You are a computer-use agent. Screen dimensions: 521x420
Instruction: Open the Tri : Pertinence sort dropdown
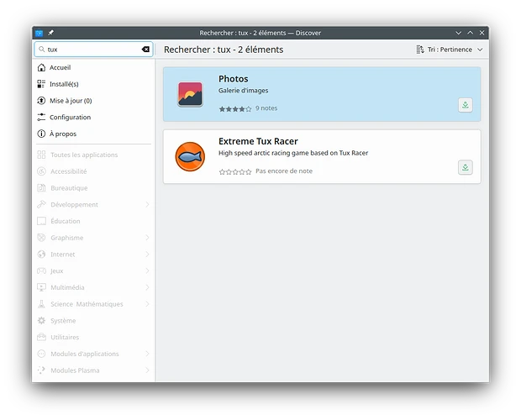[x=450, y=50]
